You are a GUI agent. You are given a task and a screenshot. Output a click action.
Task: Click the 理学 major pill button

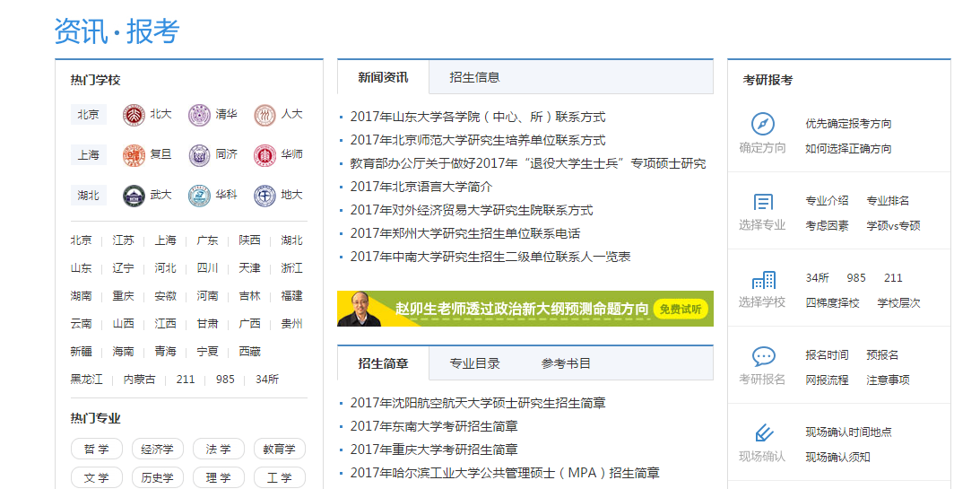click(218, 477)
